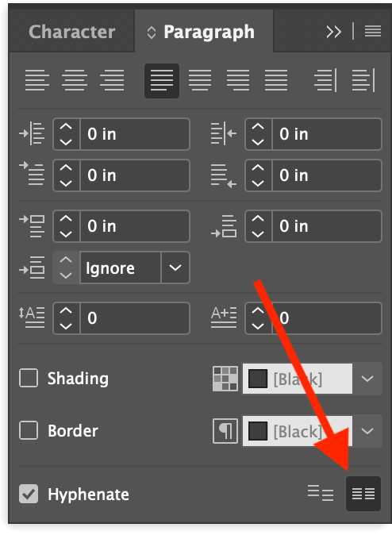Collapse panel with double-arrow button
The width and height of the screenshot is (392, 535).
point(333,32)
